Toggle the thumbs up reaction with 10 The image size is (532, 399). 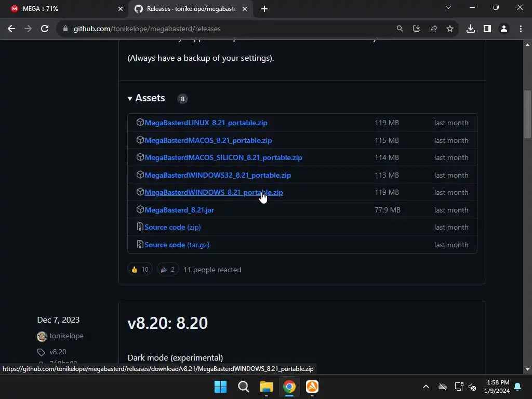pos(140,270)
